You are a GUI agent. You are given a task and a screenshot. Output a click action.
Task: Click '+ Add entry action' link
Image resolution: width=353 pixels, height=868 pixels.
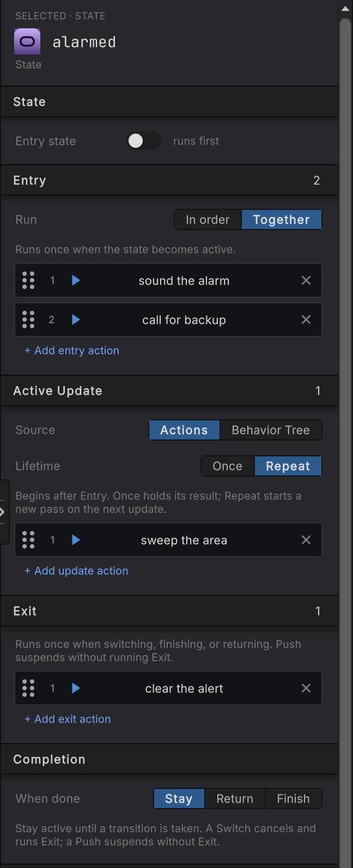tap(72, 351)
